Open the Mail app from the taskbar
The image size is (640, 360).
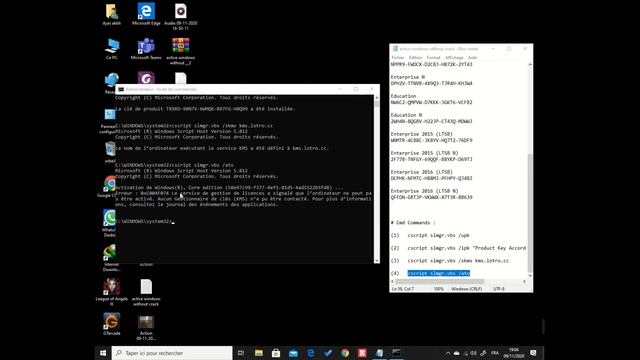(293, 353)
